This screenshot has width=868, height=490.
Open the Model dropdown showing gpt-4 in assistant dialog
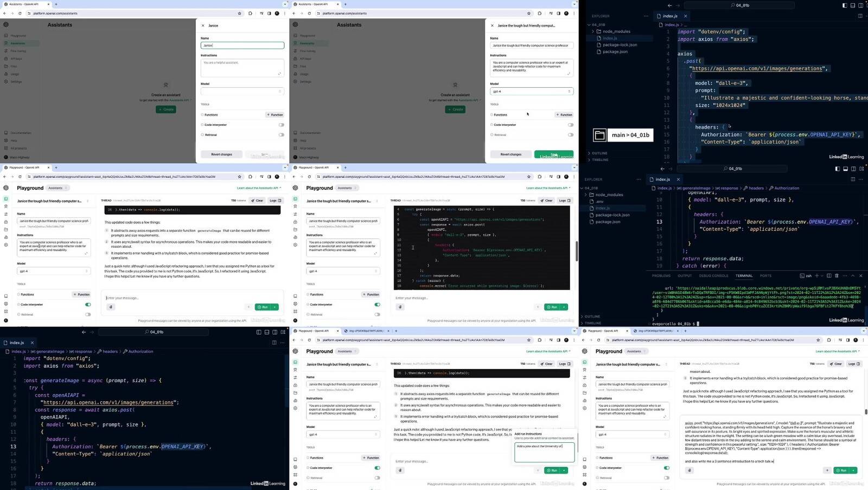(532, 91)
